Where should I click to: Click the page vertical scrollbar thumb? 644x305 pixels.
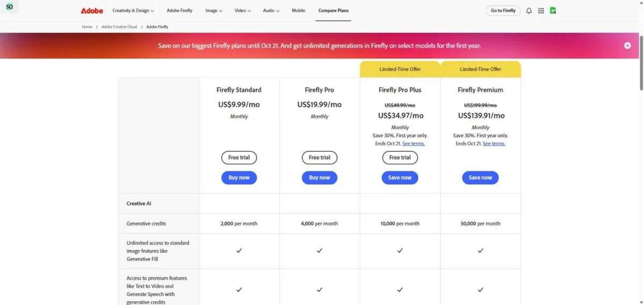tap(641, 63)
